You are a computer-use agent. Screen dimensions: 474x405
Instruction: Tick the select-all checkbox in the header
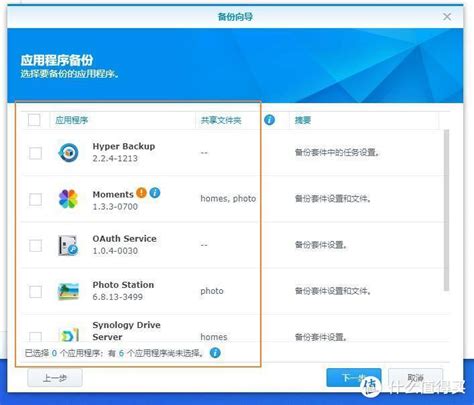pos(34,120)
